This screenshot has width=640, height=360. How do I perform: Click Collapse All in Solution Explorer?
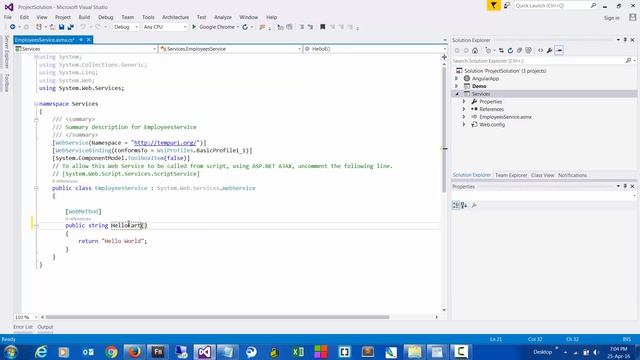coord(519,51)
